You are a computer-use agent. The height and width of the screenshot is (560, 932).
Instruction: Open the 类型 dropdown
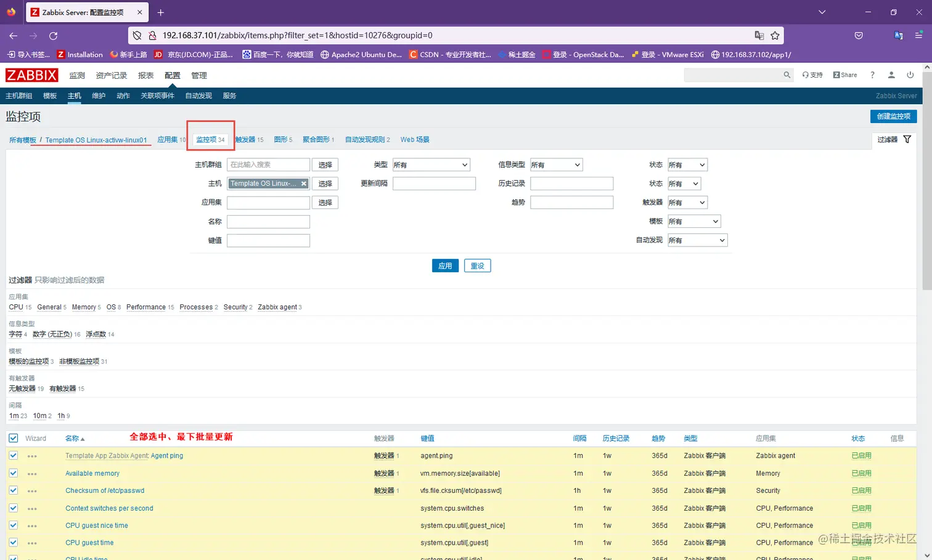[431, 165]
